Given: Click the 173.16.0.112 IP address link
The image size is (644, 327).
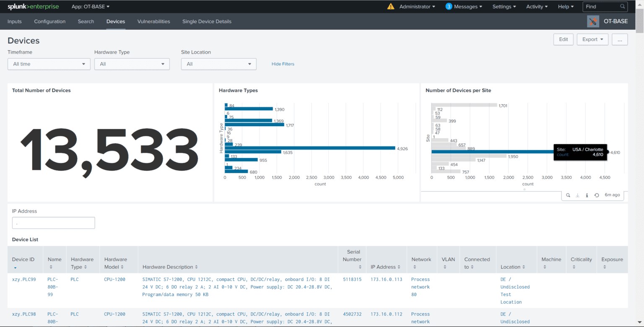Looking at the screenshot, I should coord(386,314).
